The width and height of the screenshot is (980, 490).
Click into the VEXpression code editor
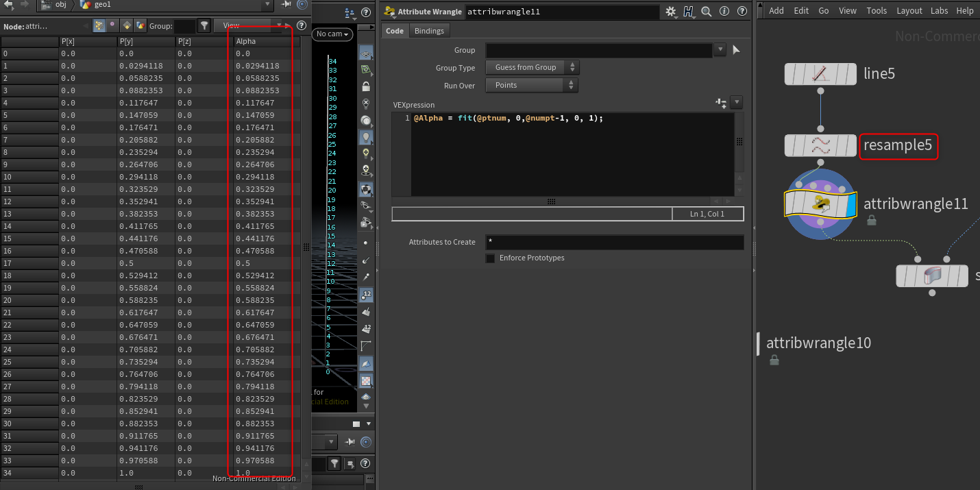[x=572, y=154]
